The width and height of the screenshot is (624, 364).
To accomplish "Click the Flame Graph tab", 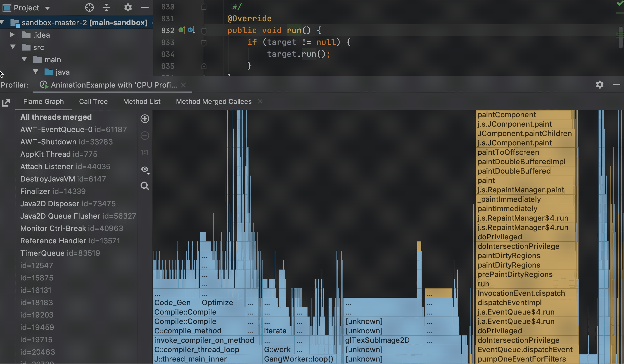I will [43, 101].
